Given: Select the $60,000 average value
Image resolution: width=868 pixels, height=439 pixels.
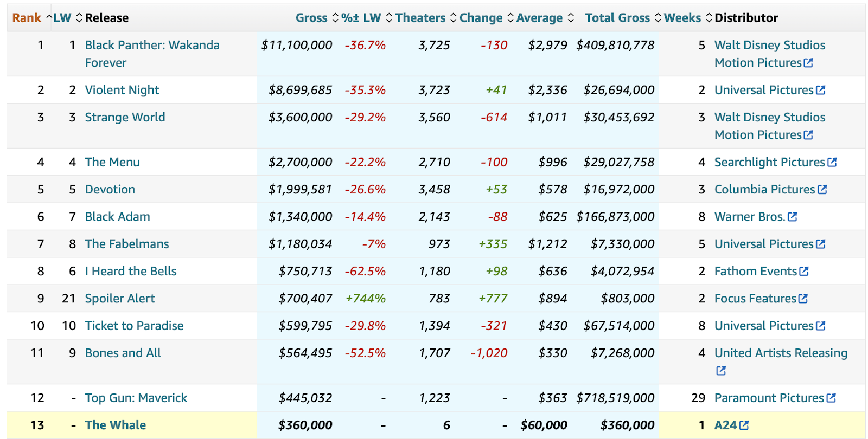Looking at the screenshot, I should [x=544, y=425].
